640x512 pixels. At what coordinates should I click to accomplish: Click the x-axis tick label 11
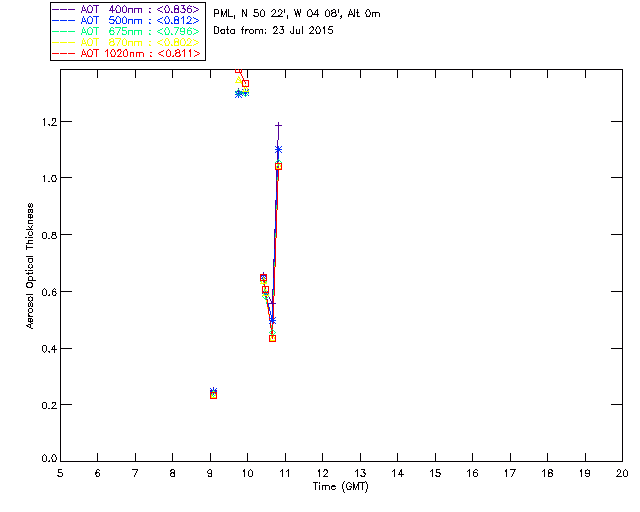[x=285, y=473]
